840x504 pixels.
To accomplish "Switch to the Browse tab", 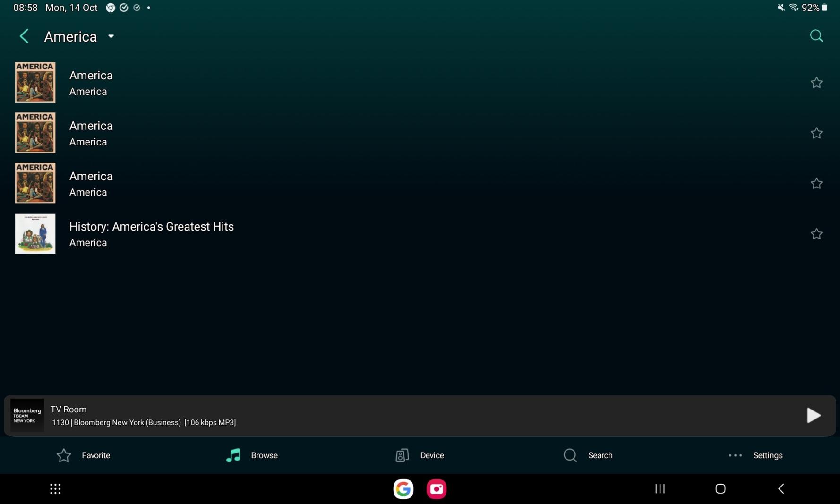I will 252,455.
